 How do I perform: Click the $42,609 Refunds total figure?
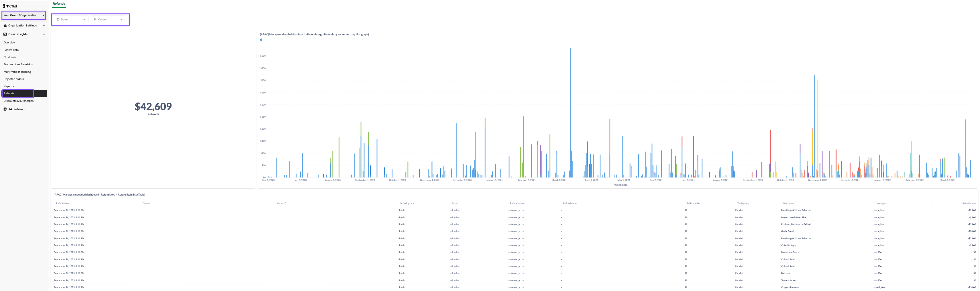(x=153, y=107)
